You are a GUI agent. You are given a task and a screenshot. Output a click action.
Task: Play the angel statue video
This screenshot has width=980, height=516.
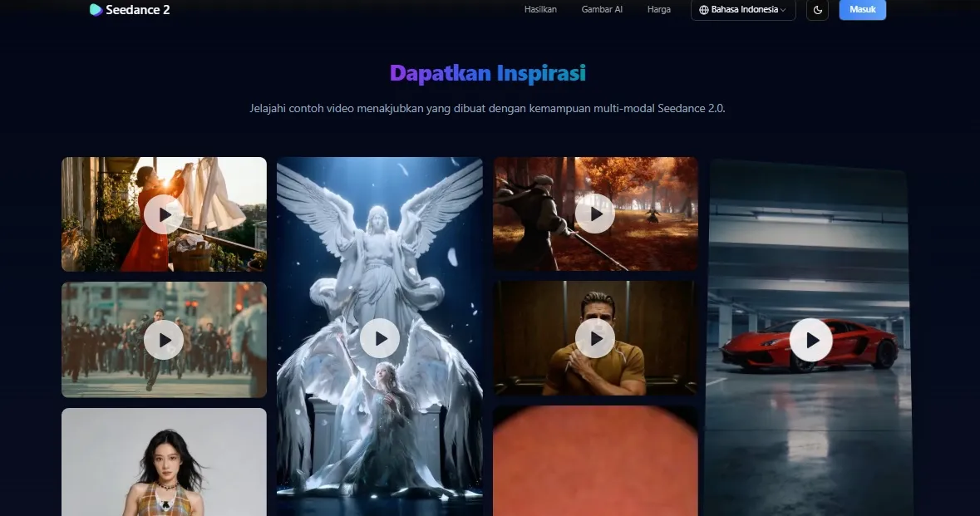[x=380, y=338]
